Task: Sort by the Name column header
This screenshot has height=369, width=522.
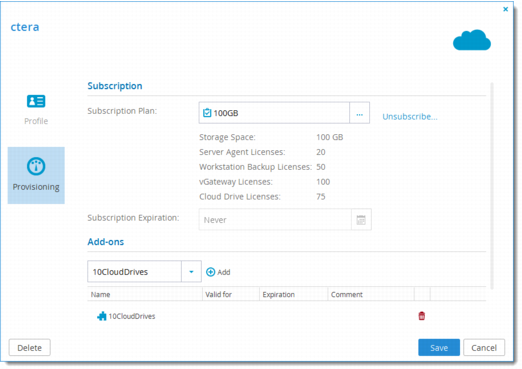Action: point(145,294)
